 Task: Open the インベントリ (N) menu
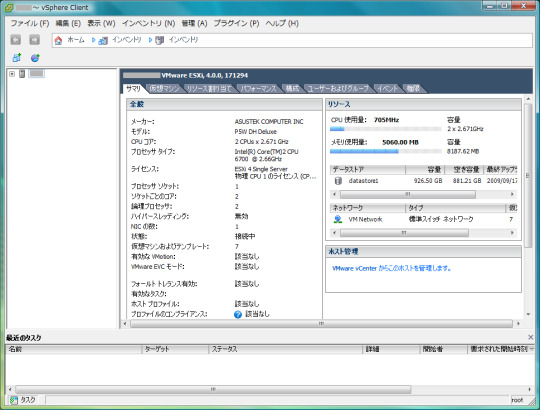coord(148,23)
